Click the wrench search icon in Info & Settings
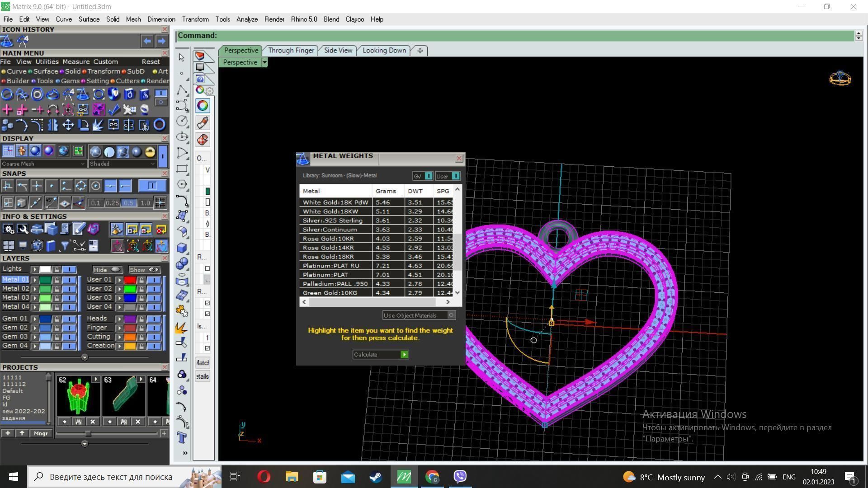 click(x=23, y=229)
